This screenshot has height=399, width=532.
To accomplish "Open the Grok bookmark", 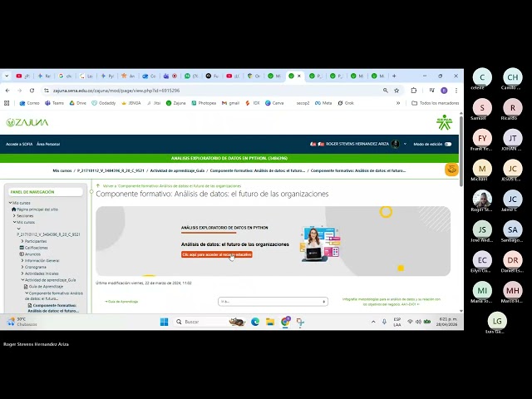I will point(346,103).
